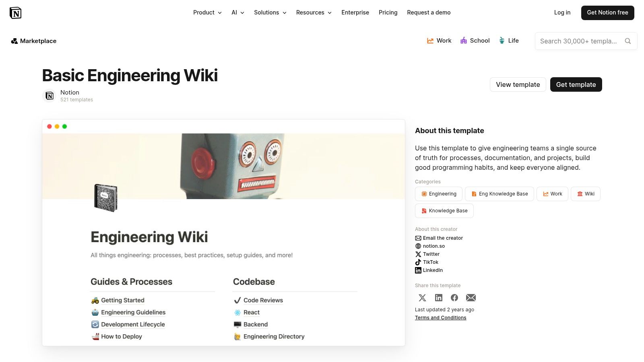Select the Work category tab

point(439,41)
